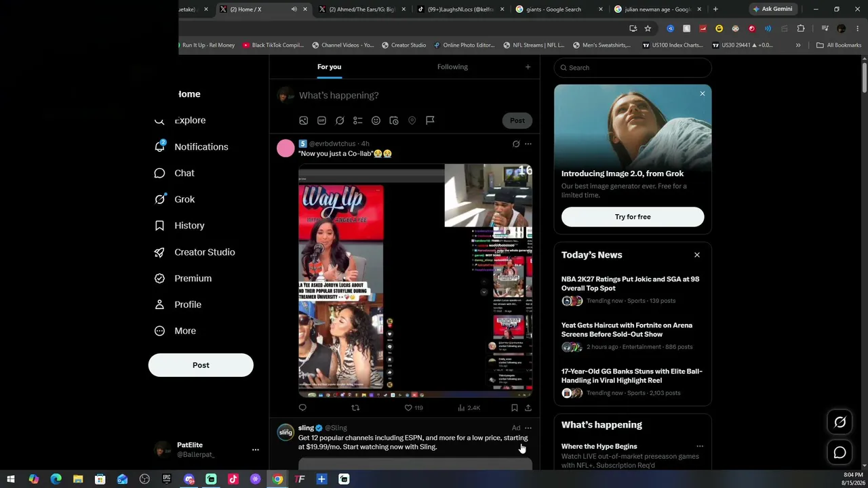
Task: Open Windows Start menu on taskbar
Action: tap(11, 479)
